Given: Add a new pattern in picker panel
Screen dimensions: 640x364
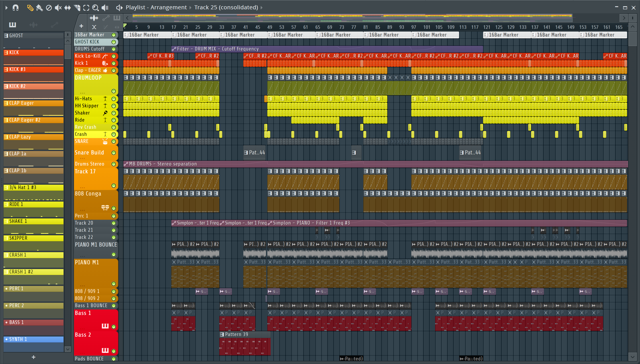Looking at the screenshot, I should [34, 358].
